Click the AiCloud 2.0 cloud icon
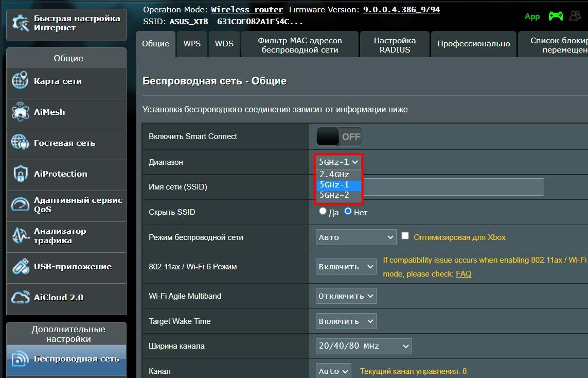The image size is (588, 378). click(20, 297)
